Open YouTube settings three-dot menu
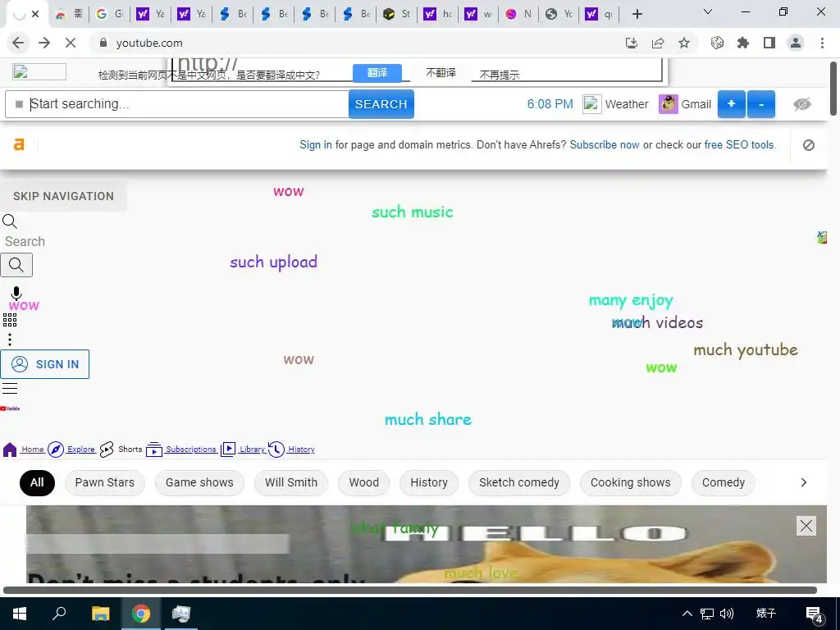The width and height of the screenshot is (840, 630). (x=10, y=339)
